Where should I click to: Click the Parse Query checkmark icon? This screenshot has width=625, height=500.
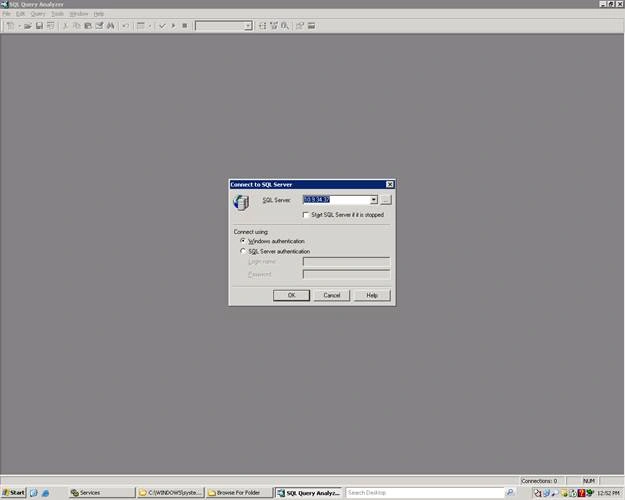(162, 26)
